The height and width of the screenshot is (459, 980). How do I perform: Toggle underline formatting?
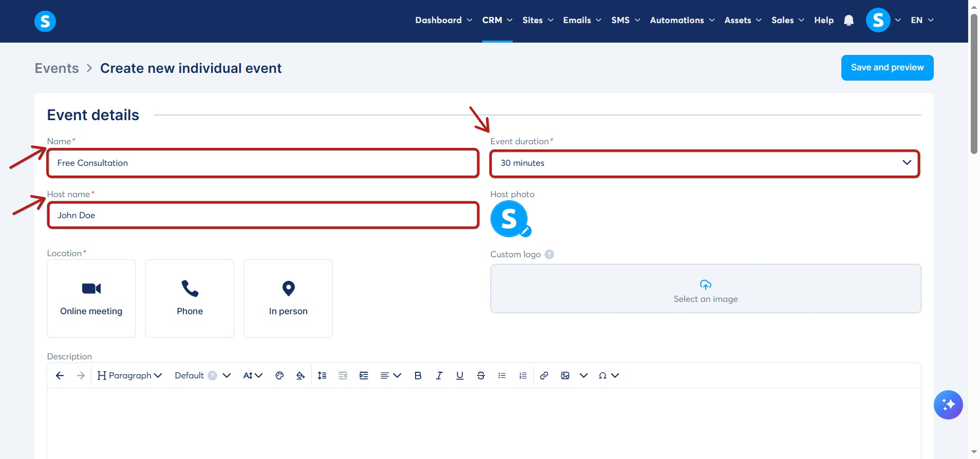tap(460, 376)
